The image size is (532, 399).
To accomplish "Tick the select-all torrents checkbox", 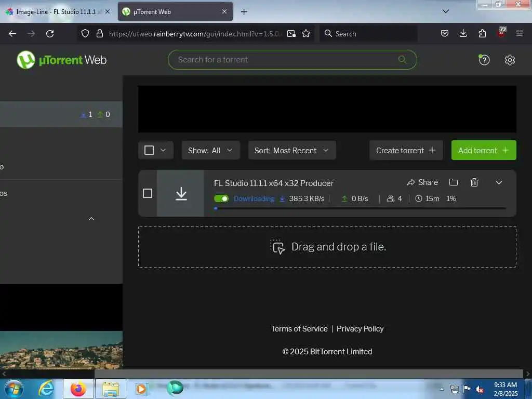I will click(149, 150).
